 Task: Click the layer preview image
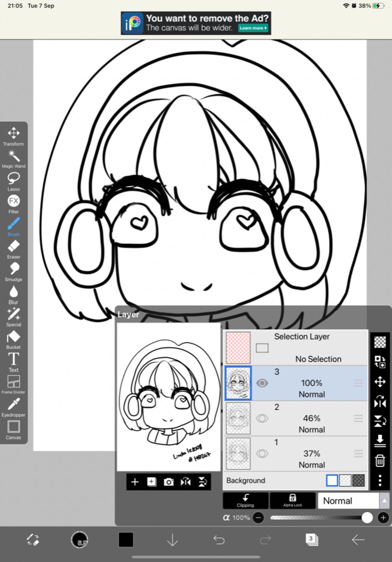click(169, 397)
